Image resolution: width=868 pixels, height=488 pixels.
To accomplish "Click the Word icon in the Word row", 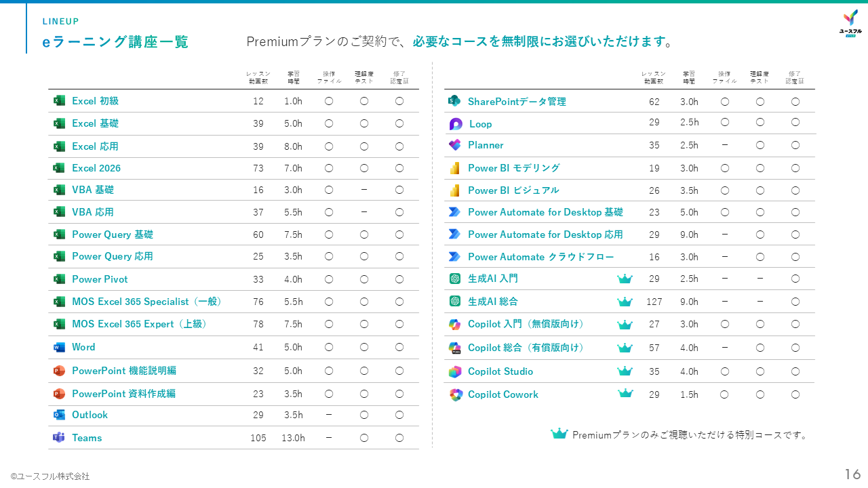I will (60, 347).
